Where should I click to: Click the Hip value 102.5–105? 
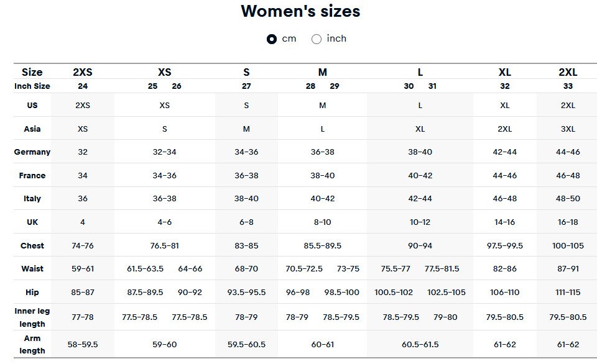(x=447, y=292)
